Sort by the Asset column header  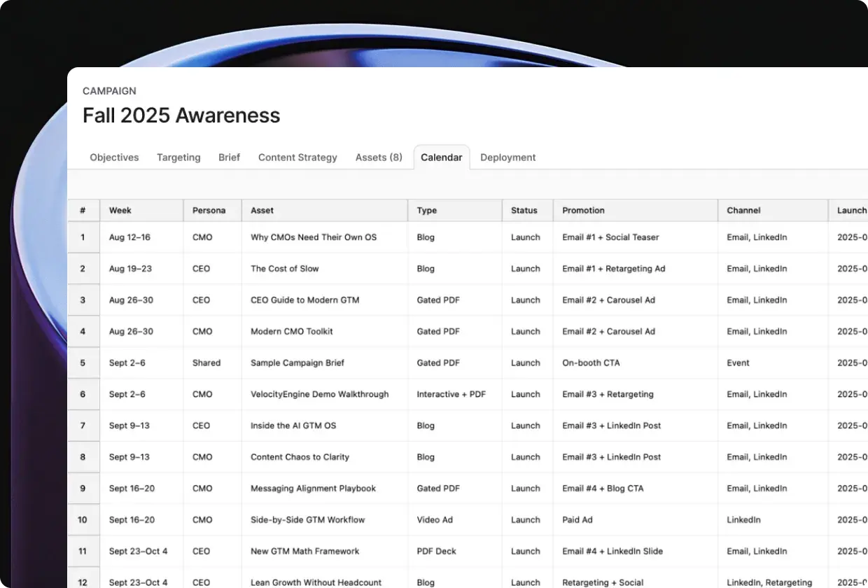(325, 210)
